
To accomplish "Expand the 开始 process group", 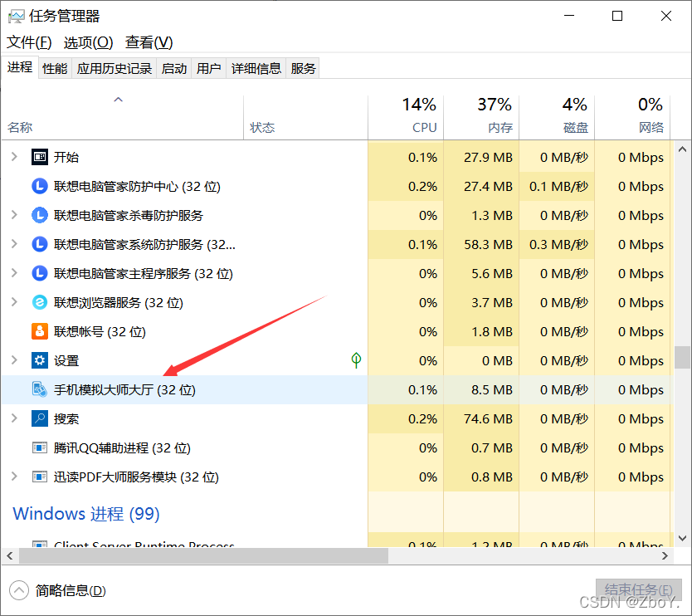I will tap(14, 157).
